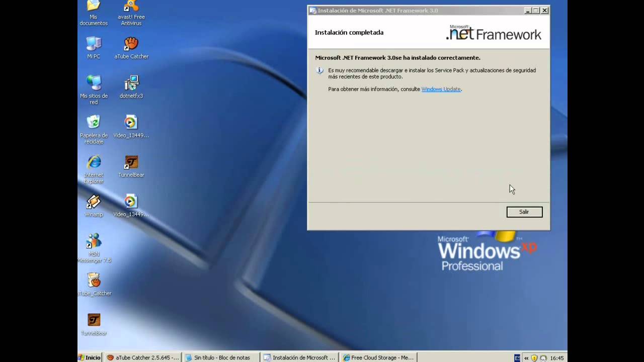This screenshot has width=644, height=362.
Task: Select Video_13449 file beside Papelera de reciclaje
Action: [x=131, y=127]
